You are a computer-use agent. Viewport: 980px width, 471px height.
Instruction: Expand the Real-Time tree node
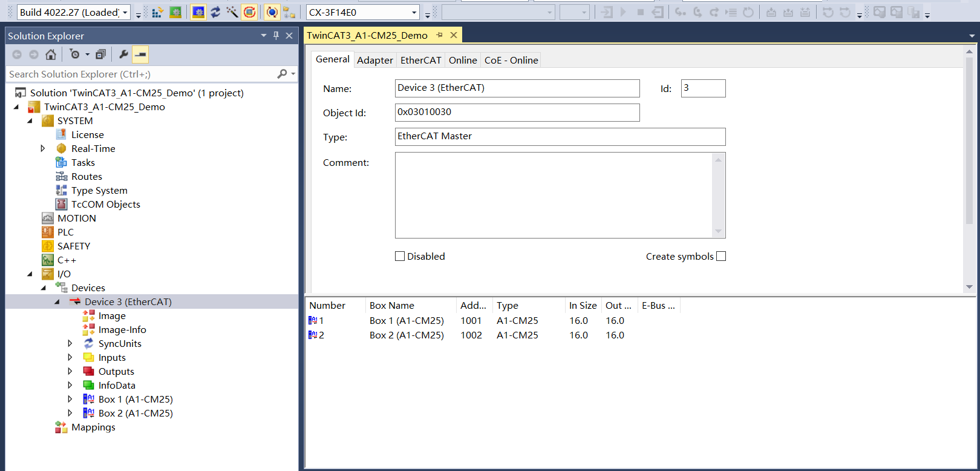tap(43, 148)
